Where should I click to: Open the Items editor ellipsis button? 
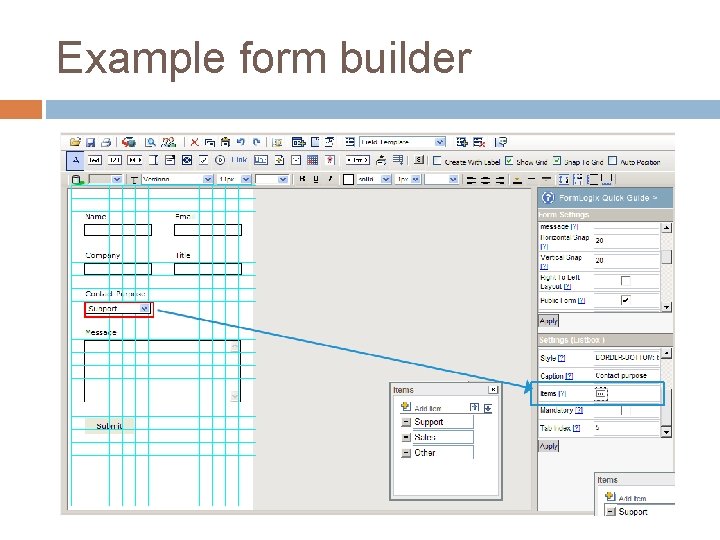(x=601, y=393)
